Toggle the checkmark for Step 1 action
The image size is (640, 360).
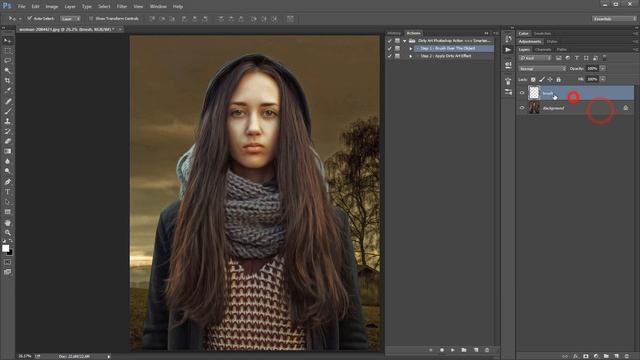(x=389, y=49)
